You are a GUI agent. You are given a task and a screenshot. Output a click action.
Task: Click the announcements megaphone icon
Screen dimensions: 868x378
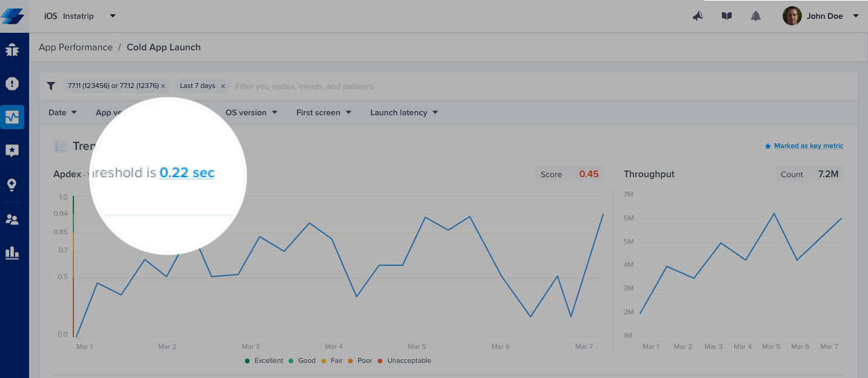pos(698,16)
